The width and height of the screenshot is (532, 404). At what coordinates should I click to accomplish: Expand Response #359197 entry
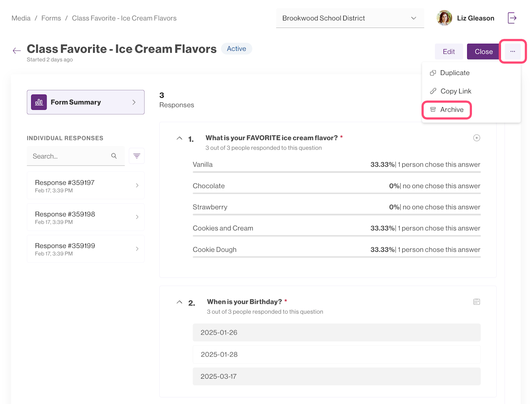click(86, 186)
